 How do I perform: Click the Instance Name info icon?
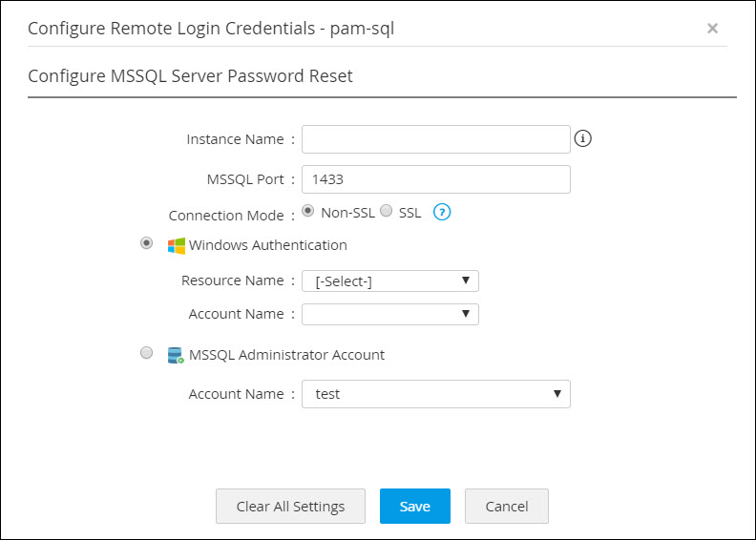click(x=584, y=139)
